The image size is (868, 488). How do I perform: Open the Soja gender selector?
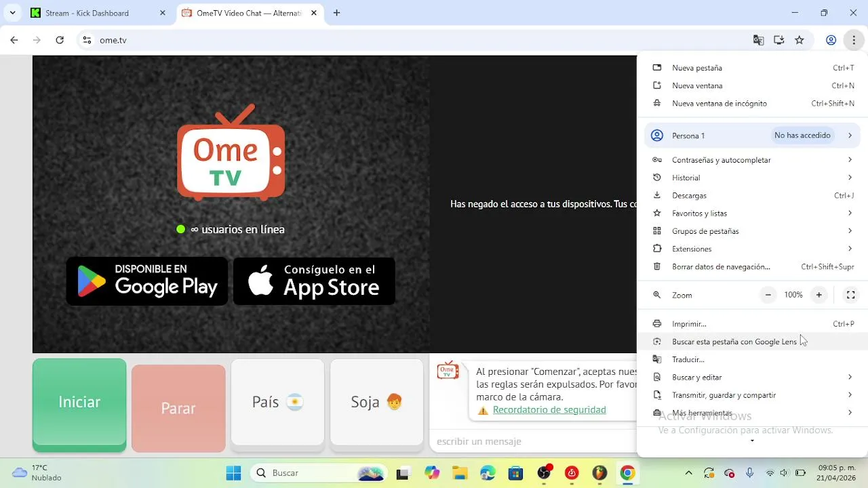376,404
